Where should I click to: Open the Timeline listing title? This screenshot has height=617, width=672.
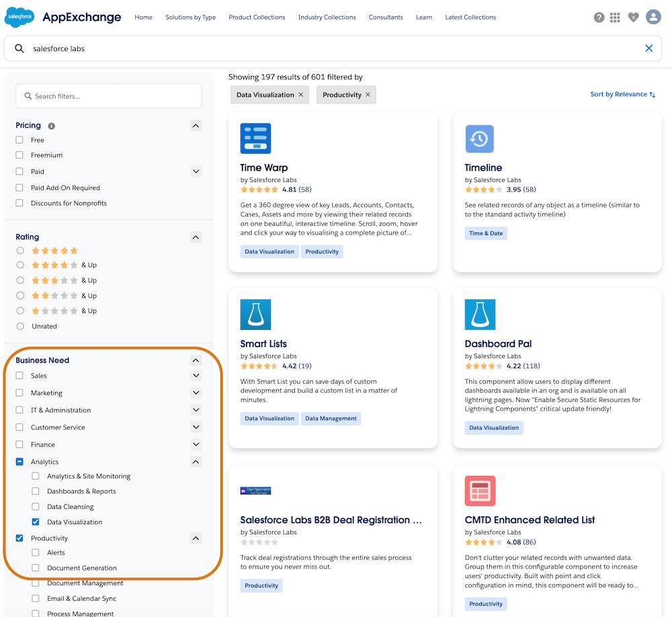click(483, 167)
